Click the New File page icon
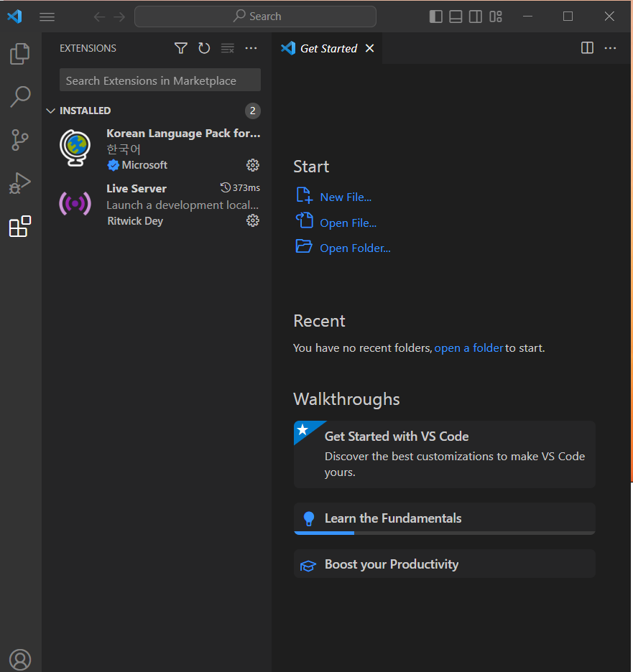633x672 pixels. pos(304,195)
